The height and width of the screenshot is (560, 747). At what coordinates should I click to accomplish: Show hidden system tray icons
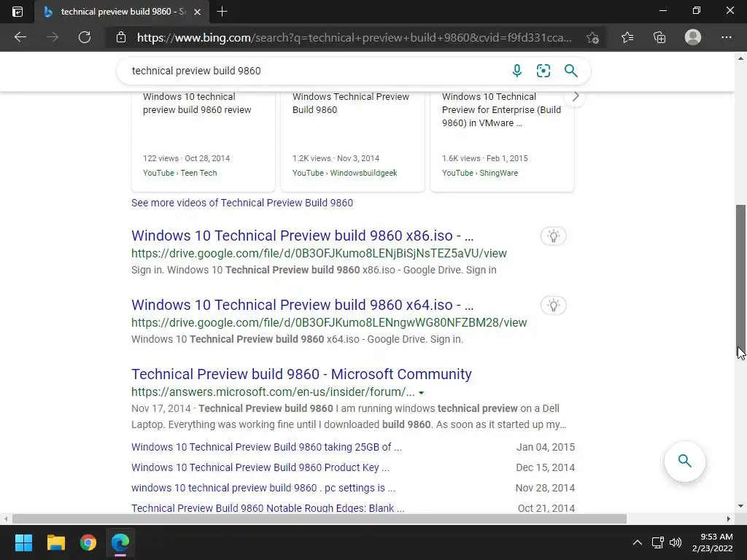coord(637,542)
